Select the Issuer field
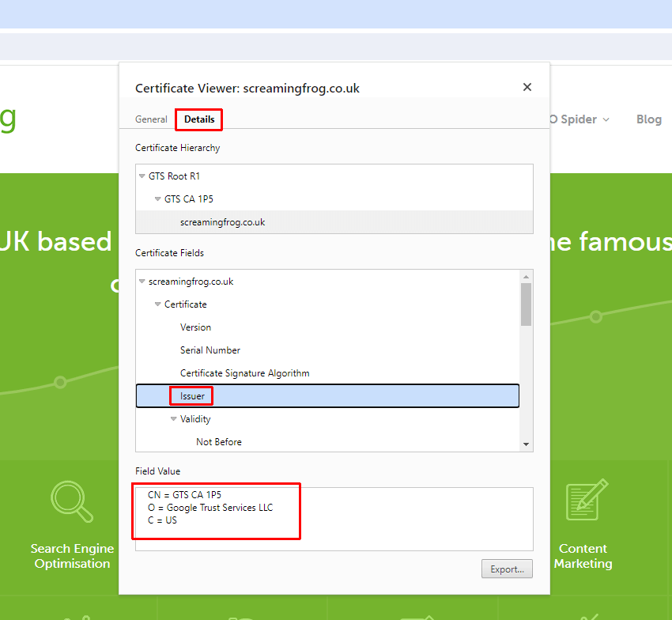 point(327,395)
